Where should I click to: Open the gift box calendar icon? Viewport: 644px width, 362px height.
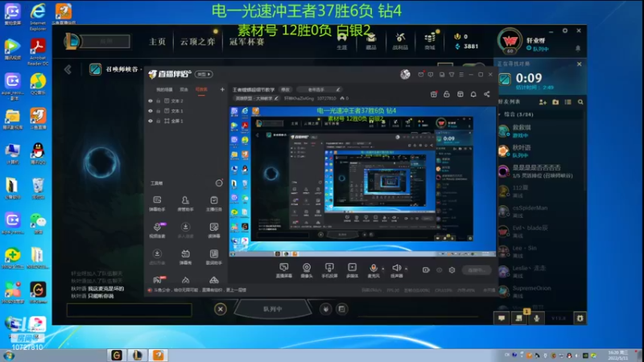(x=434, y=94)
